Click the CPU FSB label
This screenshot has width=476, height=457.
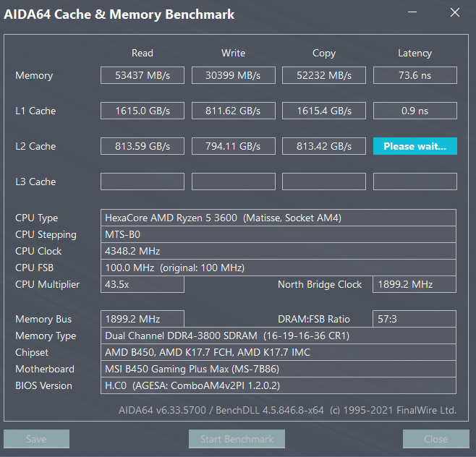point(34,268)
